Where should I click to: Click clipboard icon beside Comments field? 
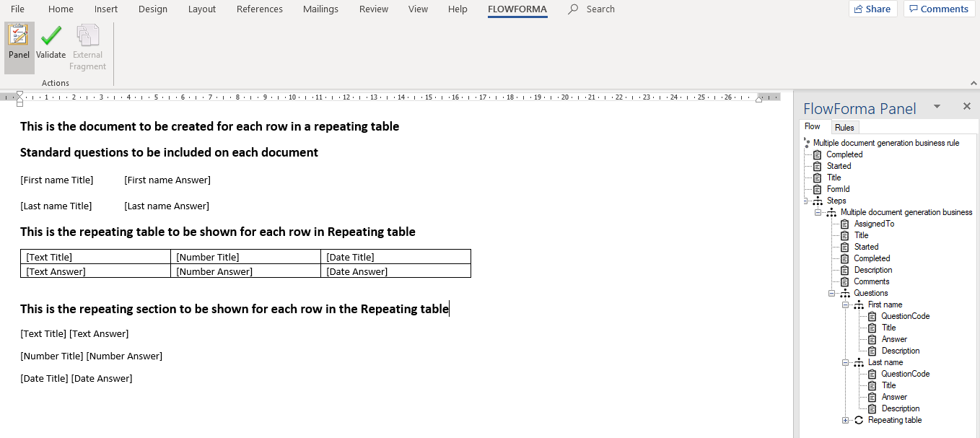pyautogui.click(x=845, y=281)
